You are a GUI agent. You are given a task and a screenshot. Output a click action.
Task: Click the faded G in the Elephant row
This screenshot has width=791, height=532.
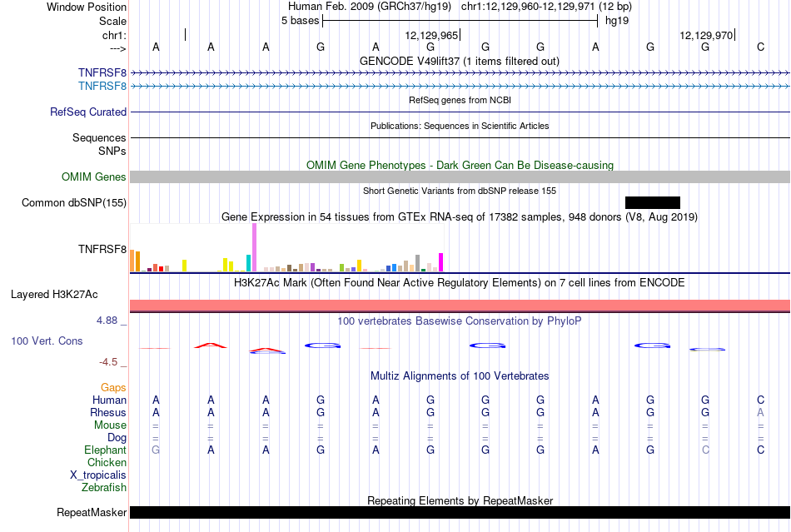coord(156,450)
